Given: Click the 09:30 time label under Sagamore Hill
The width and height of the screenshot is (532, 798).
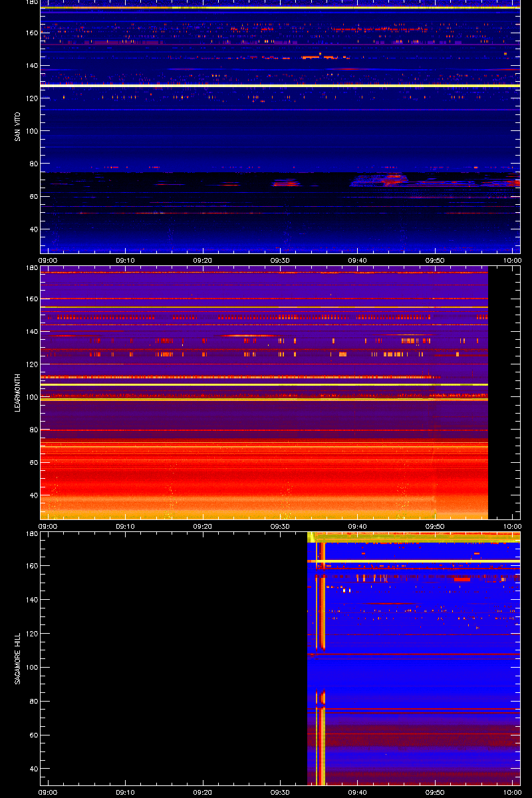Looking at the screenshot, I should (x=280, y=792).
